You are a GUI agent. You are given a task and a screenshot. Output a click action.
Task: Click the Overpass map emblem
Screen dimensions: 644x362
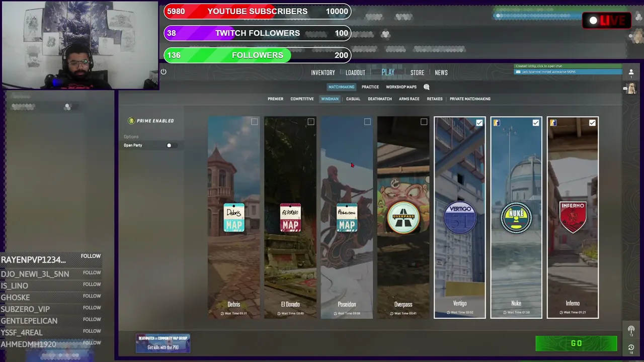click(x=403, y=218)
